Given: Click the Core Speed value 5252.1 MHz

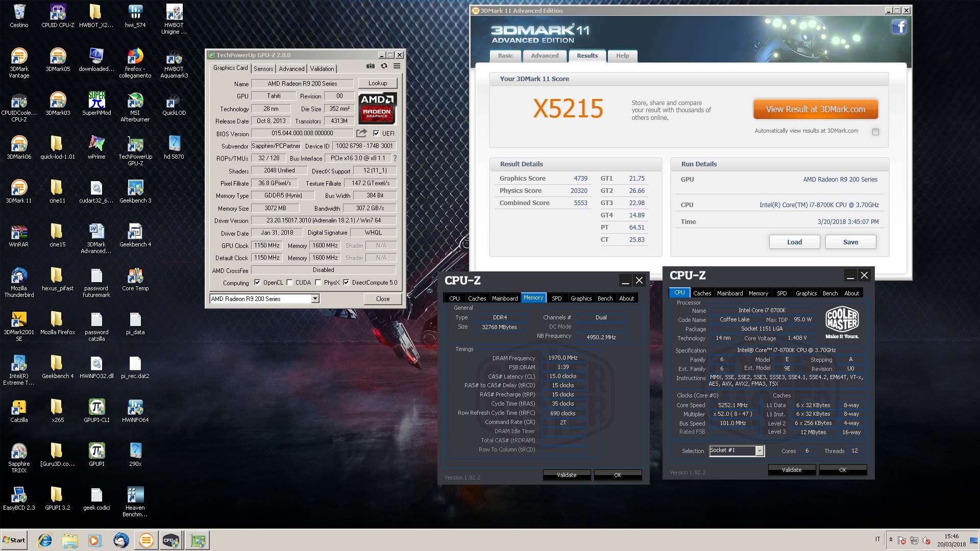Looking at the screenshot, I should pyautogui.click(x=732, y=405).
